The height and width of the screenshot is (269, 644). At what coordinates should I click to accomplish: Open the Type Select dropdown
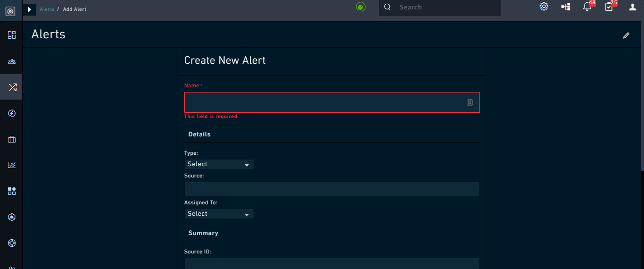click(219, 164)
